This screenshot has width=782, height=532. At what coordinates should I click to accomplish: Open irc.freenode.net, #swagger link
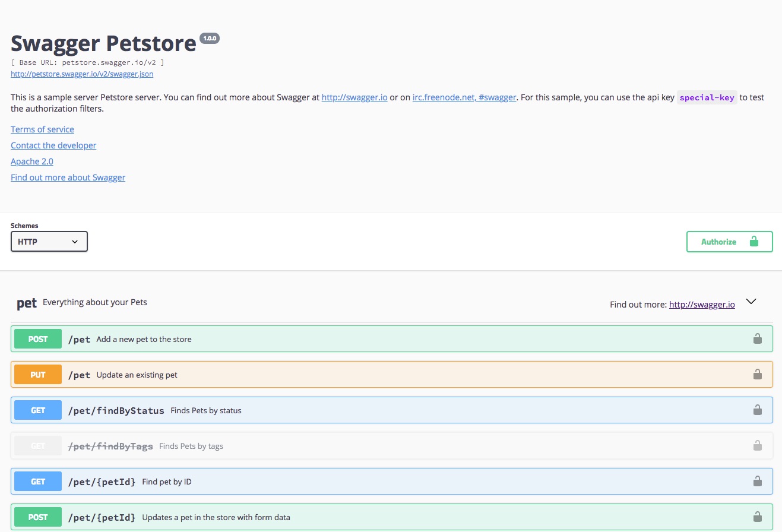point(464,97)
